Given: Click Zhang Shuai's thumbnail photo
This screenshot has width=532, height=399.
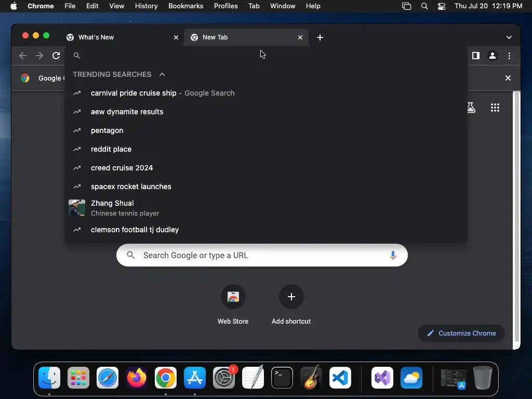Looking at the screenshot, I should pos(77,208).
